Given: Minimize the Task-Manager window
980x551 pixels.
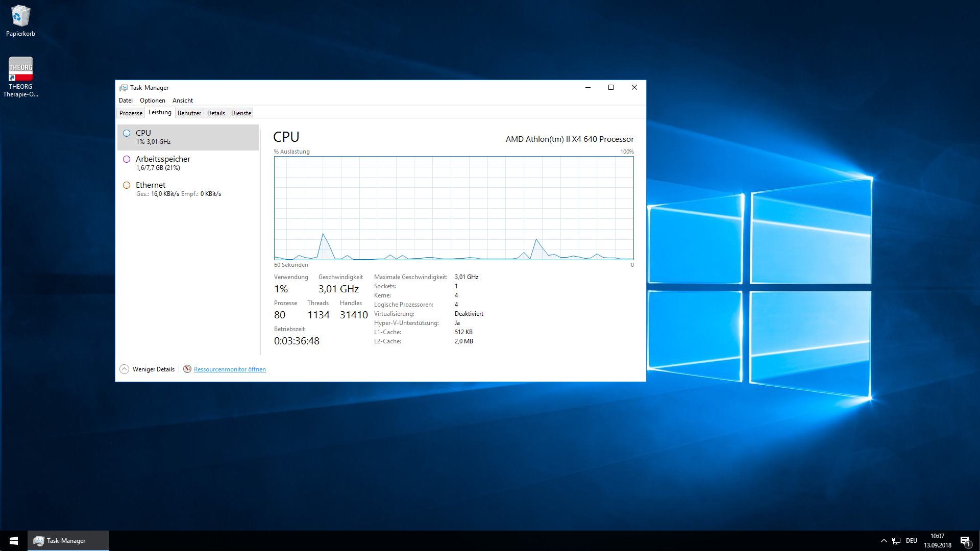Looking at the screenshot, I should click(588, 87).
